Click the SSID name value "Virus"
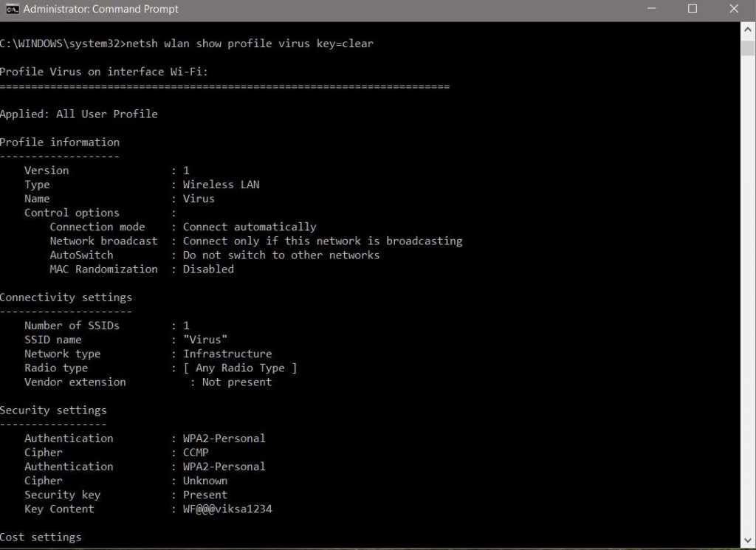756x550 pixels. 205,340
